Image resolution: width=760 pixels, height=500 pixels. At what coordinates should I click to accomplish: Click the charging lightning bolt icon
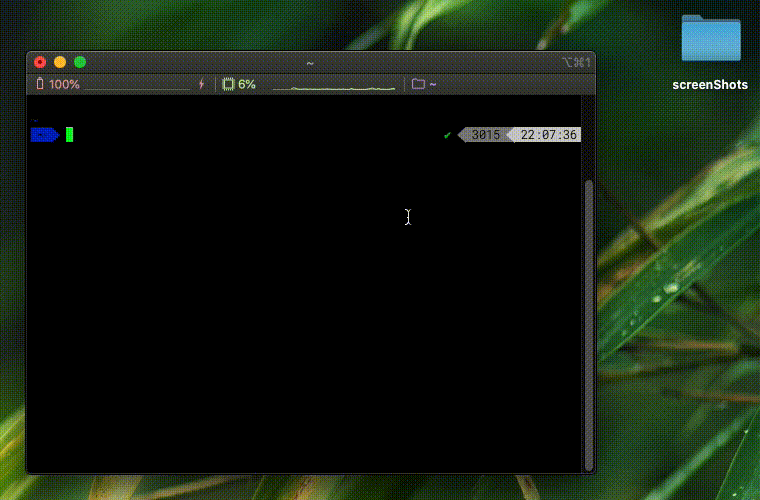click(202, 84)
